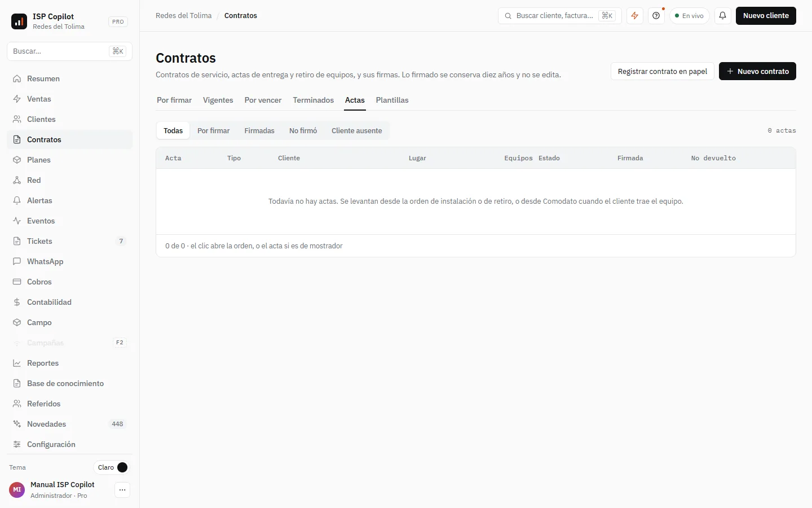812x508 pixels.
Task: Open Novedades in the sidebar
Action: (x=69, y=424)
